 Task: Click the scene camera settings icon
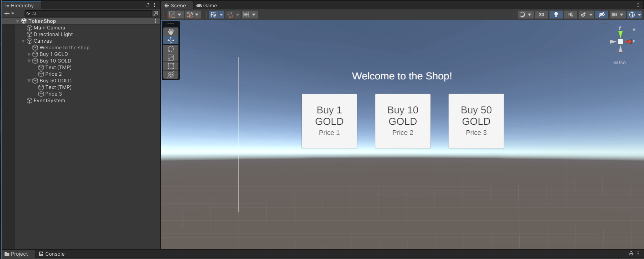(614, 15)
